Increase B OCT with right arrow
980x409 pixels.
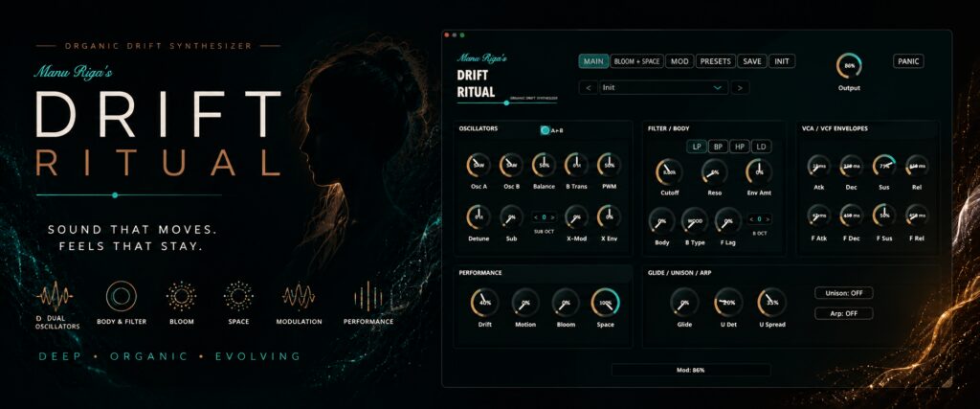click(768, 219)
